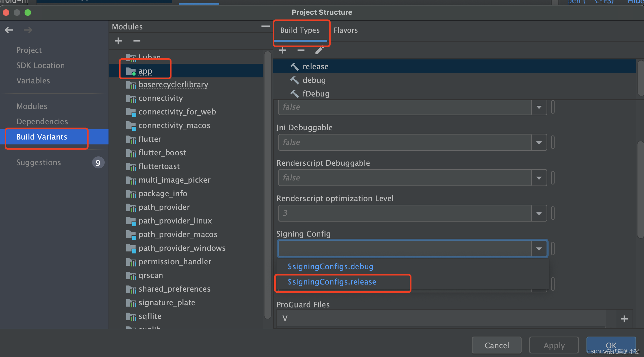Image resolution: width=644 pixels, height=357 pixels.
Task: Click the rename build type pencil icon
Action: pos(320,50)
